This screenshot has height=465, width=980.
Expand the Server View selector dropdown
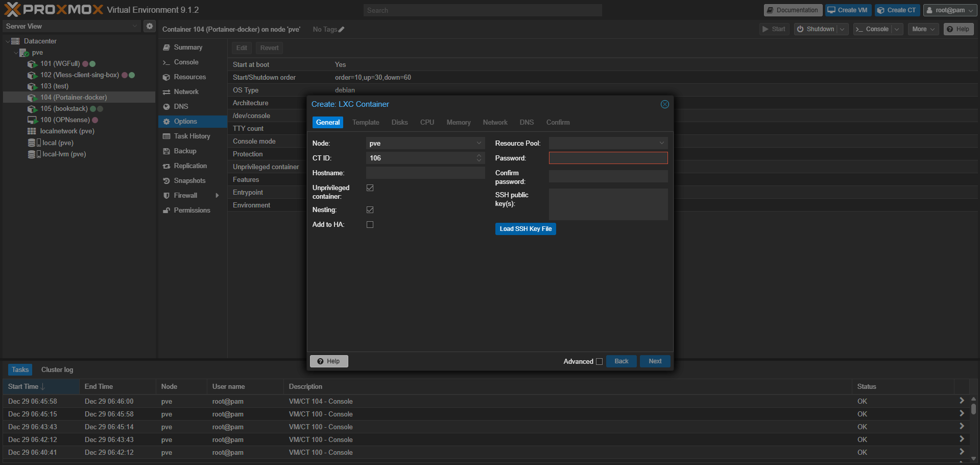[x=135, y=26]
